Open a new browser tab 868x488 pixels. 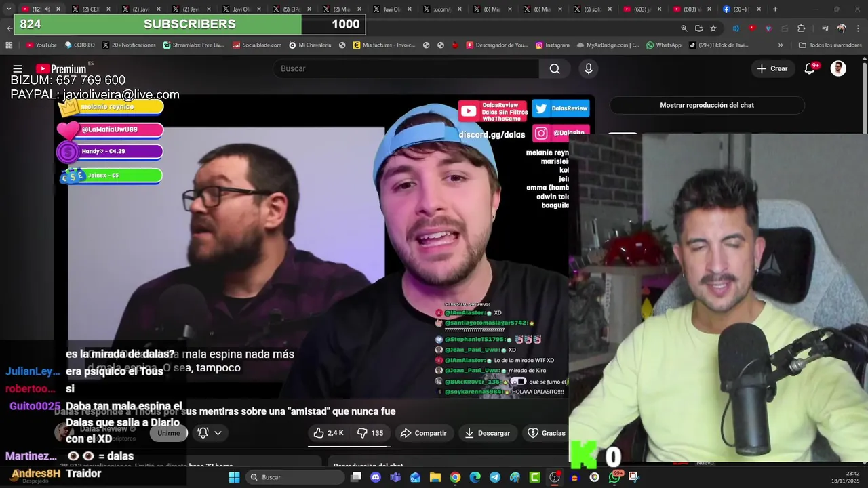[775, 9]
